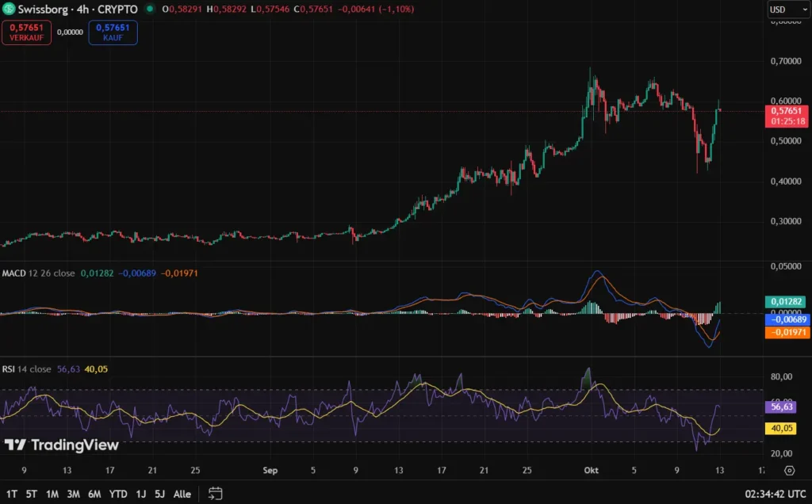Open chart settings gear icon
The height and width of the screenshot is (504, 812).
(790, 470)
